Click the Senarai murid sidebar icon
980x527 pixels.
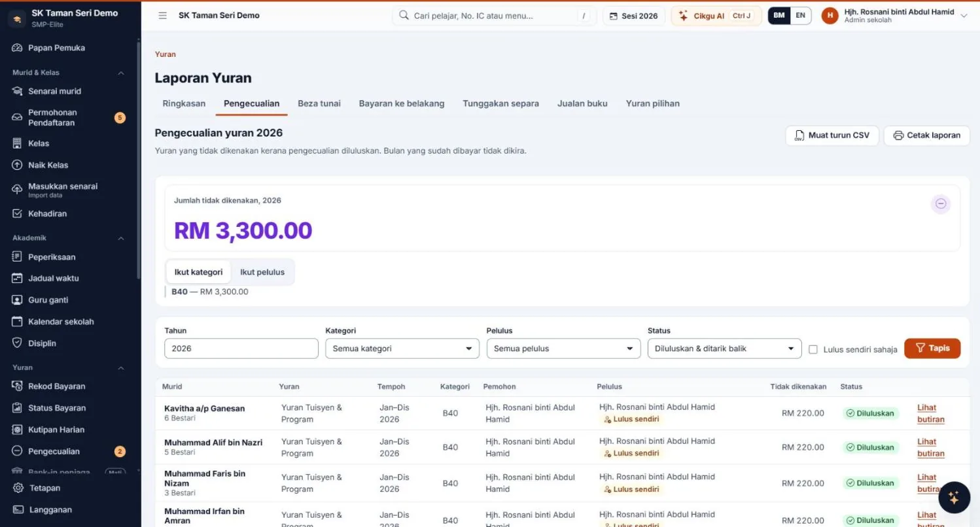18,91
